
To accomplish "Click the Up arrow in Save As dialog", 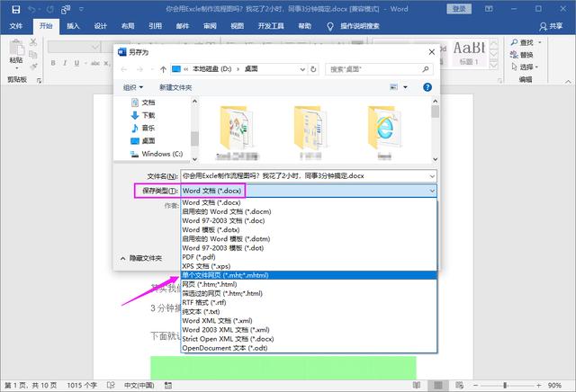I will coord(163,69).
